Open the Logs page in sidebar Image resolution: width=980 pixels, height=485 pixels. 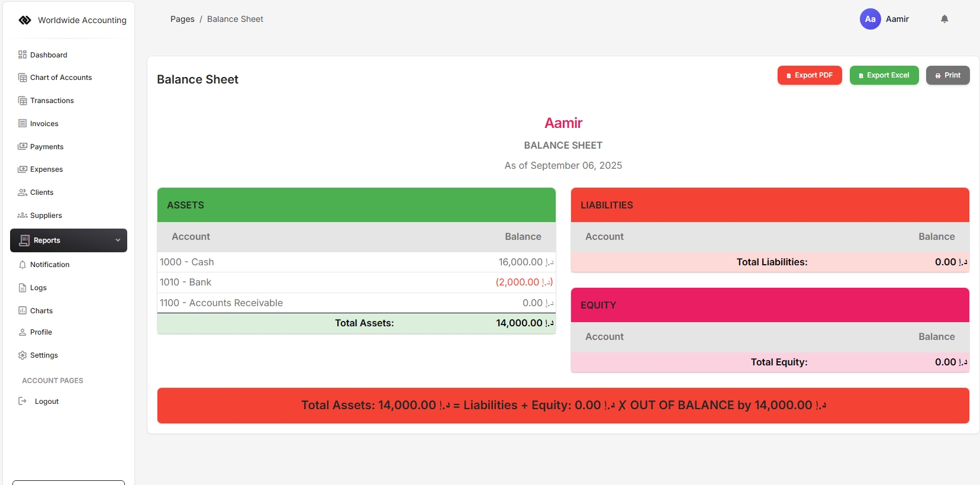(38, 288)
